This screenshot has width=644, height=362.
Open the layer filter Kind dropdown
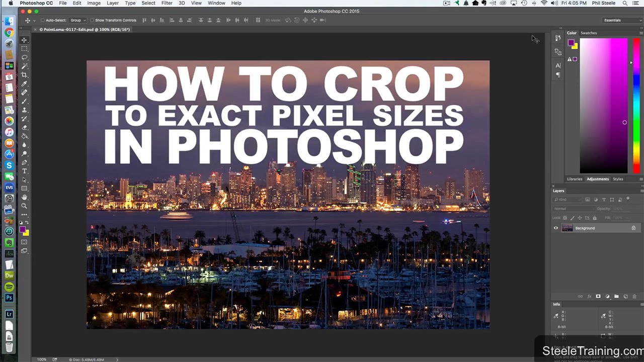click(566, 200)
